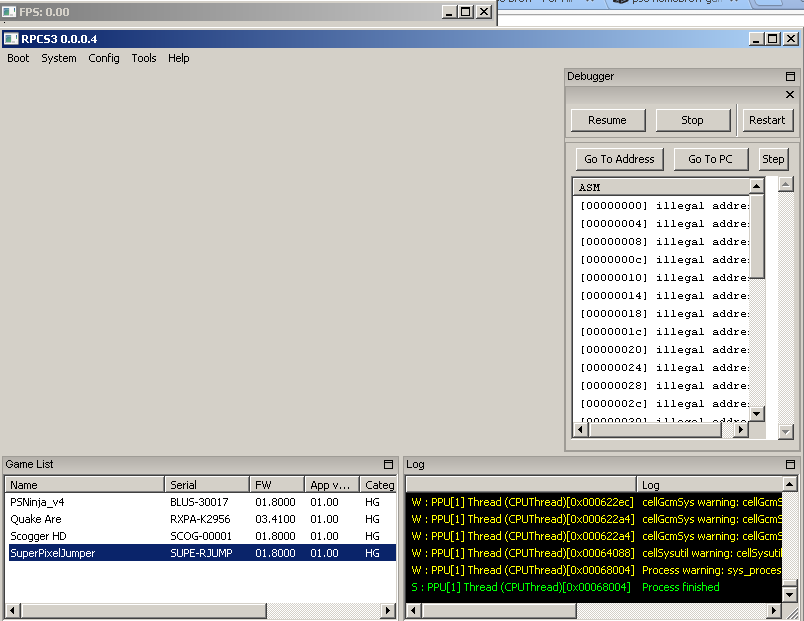Click the FPS window title bar icon
Screen dimensions: 804x621
[8, 12]
